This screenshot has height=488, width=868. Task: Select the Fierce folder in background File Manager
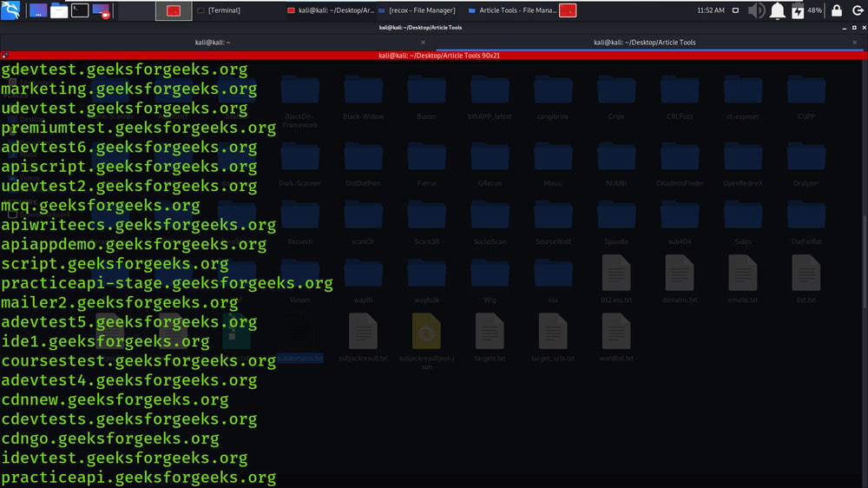click(426, 164)
